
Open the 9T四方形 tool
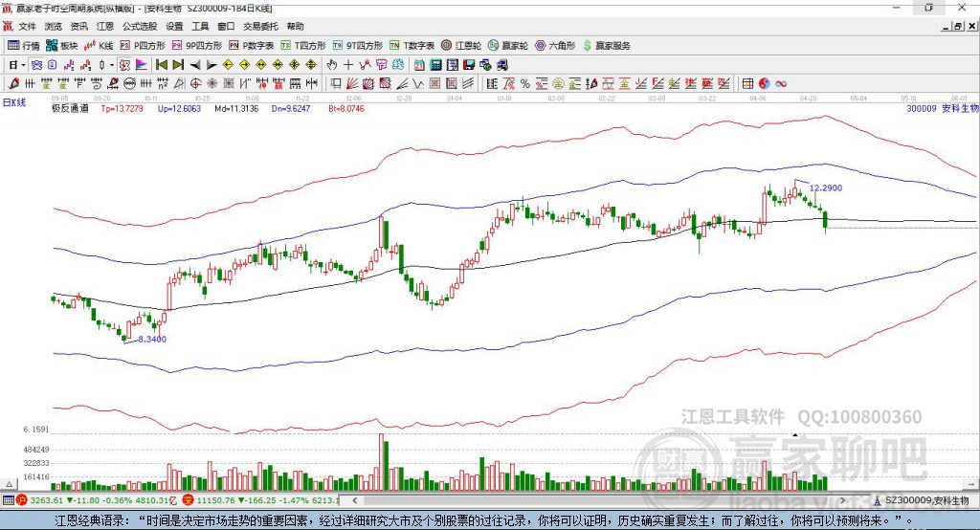click(358, 46)
